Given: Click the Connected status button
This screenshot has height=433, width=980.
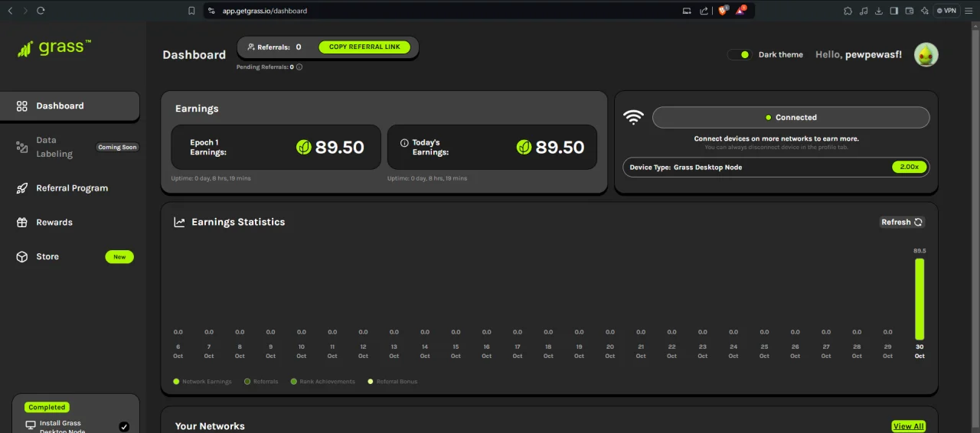Looking at the screenshot, I should 791,117.
